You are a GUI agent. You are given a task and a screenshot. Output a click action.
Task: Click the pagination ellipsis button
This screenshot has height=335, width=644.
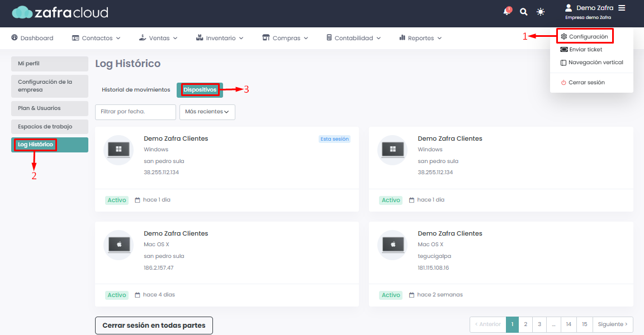tap(553, 324)
